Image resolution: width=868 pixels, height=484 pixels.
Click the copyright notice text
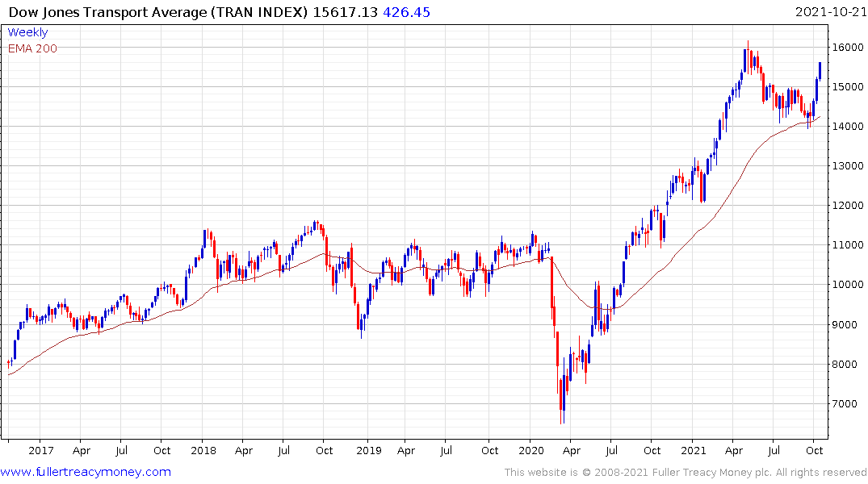coord(686,473)
